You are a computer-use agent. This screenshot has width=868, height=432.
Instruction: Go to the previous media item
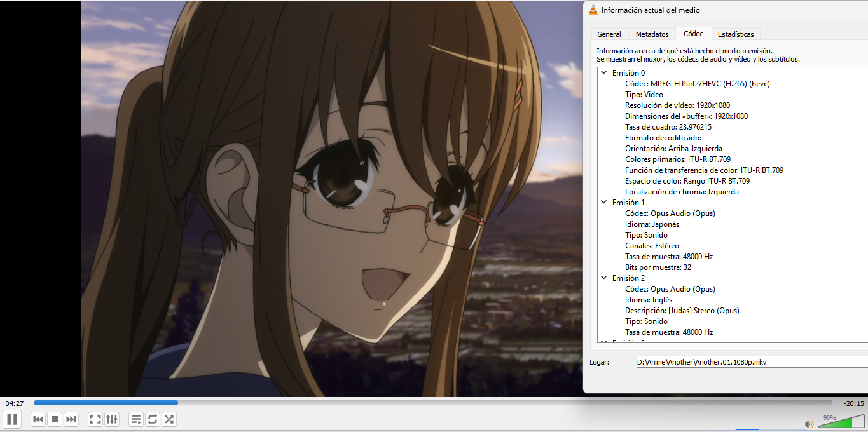point(38,419)
